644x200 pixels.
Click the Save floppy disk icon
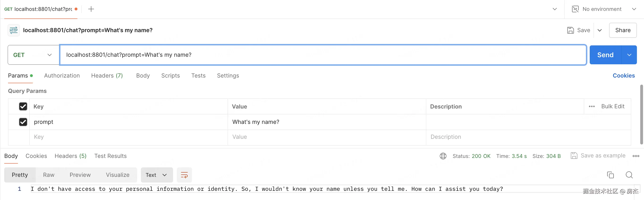(x=570, y=30)
